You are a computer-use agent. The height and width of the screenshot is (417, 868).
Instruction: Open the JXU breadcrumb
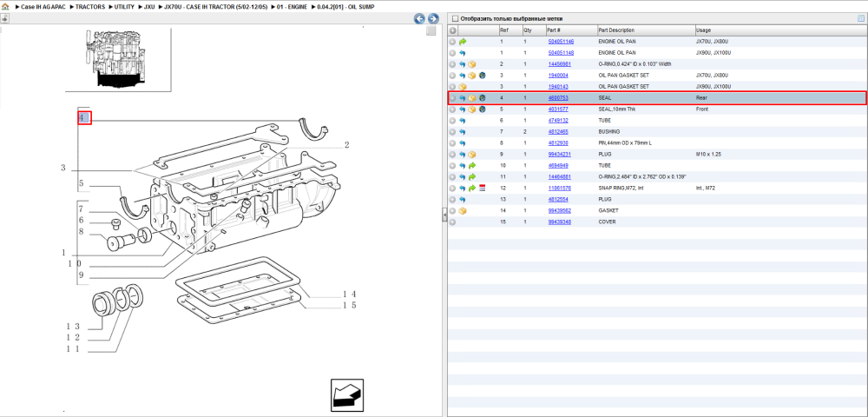149,7
